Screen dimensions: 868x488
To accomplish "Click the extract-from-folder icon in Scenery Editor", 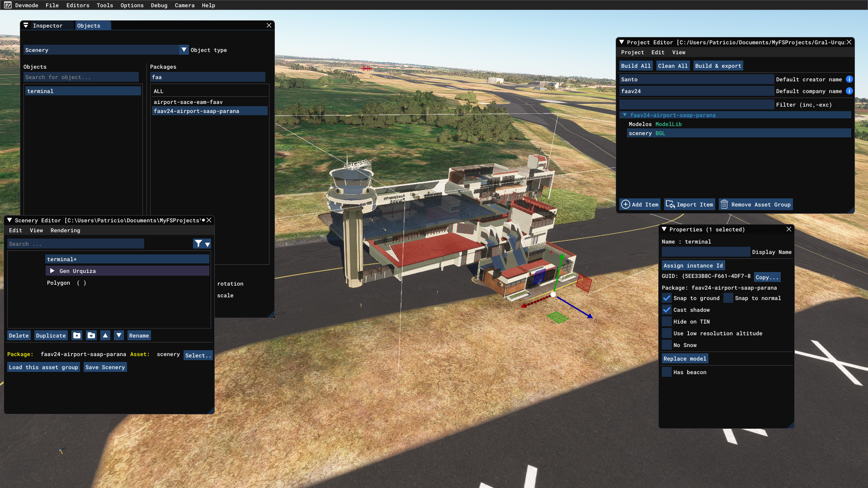I will 91,335.
